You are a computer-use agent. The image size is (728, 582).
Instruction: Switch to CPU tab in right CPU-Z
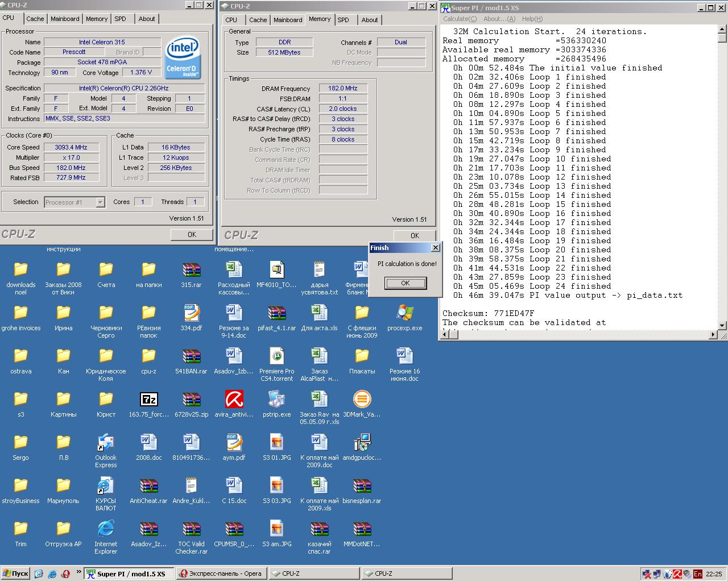coord(231,20)
